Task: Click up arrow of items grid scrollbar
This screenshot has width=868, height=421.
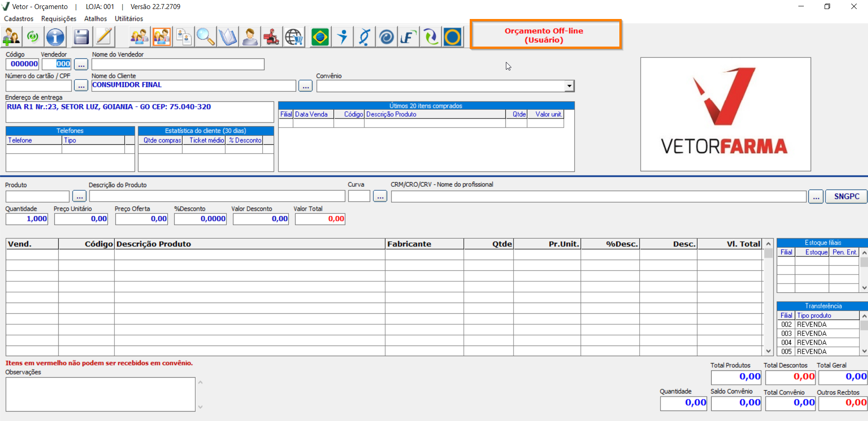Action: pos(768,244)
